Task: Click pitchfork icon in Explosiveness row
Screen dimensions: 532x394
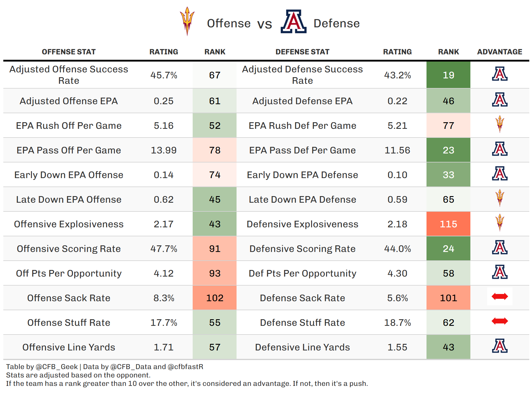Action: 500,223
